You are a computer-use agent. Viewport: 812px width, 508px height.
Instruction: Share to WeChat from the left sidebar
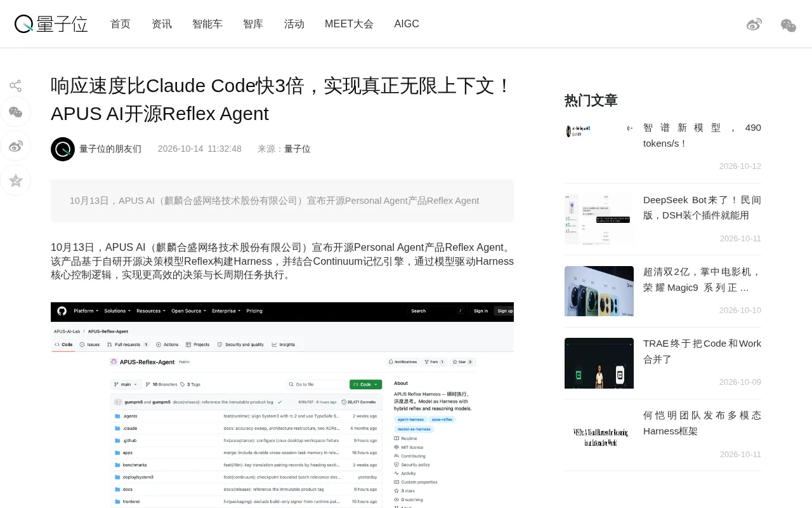click(x=16, y=112)
